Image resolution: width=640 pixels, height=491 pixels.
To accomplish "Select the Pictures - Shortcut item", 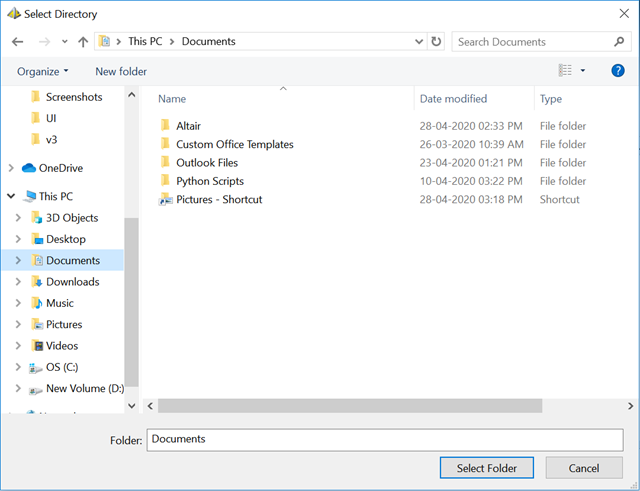I will click(x=219, y=199).
